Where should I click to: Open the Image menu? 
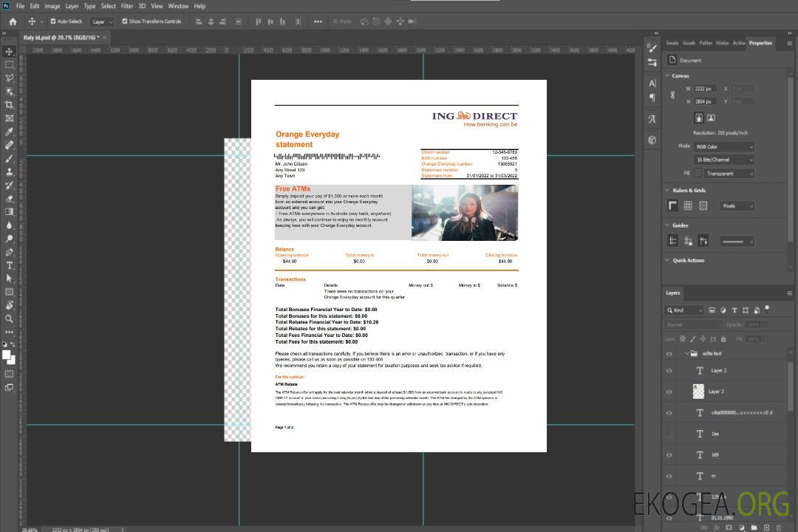pos(52,6)
